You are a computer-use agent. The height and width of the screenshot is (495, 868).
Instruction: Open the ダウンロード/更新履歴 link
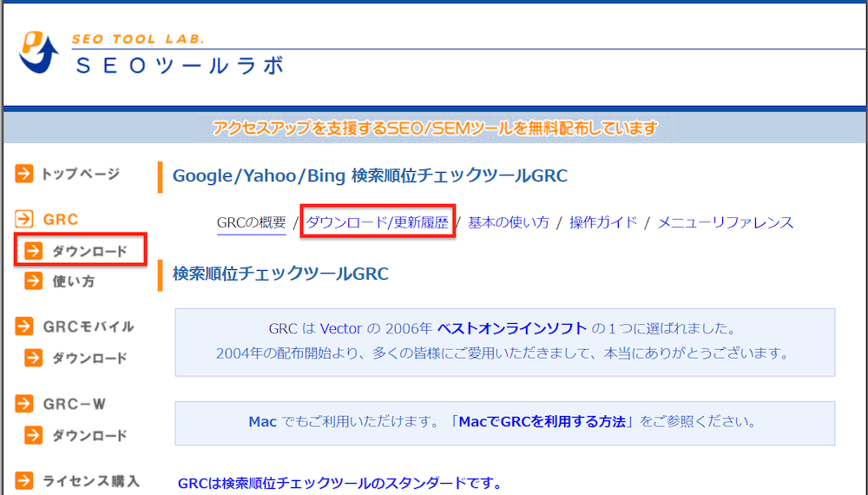(377, 222)
